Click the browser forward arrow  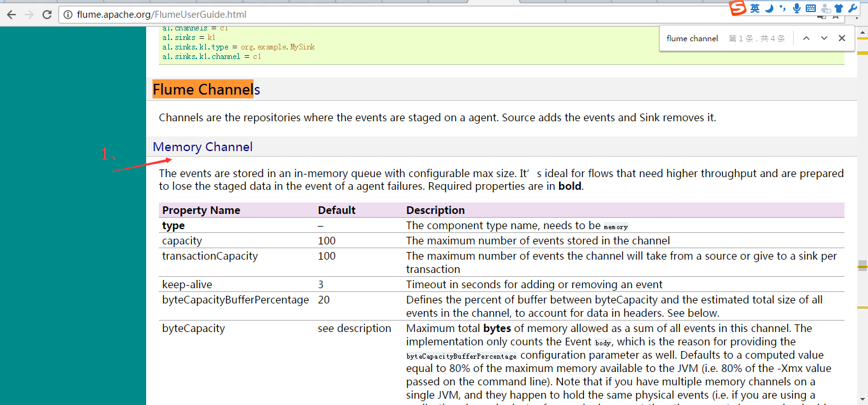coord(29,15)
